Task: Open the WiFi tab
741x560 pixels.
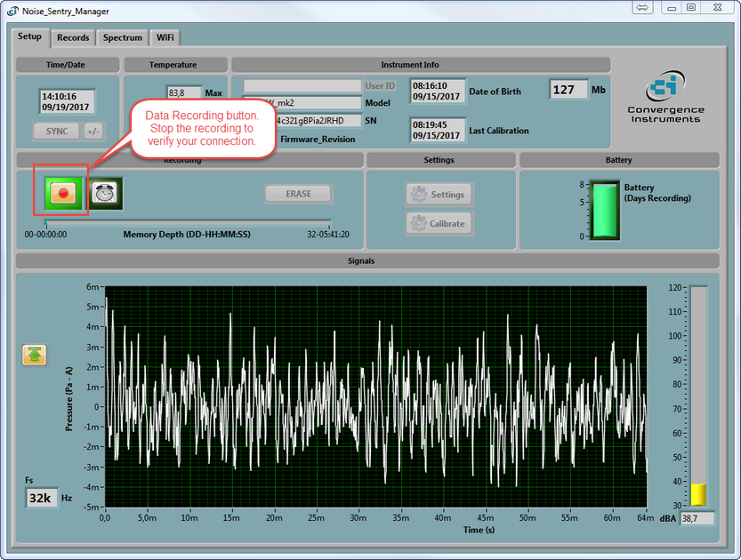Action: [x=165, y=37]
